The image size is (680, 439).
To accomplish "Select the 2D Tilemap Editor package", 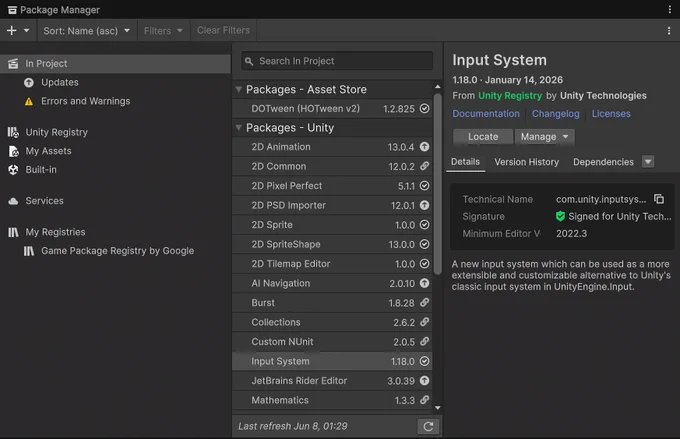I will 332,264.
